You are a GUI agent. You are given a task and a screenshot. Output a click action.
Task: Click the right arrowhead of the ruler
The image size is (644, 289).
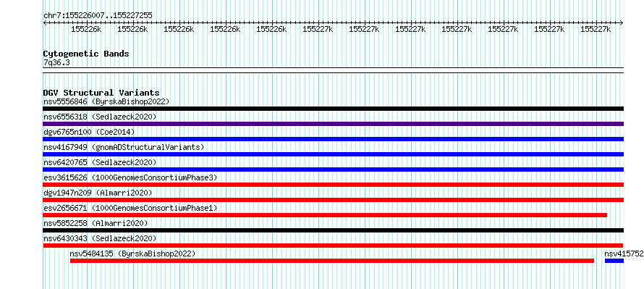622,22
